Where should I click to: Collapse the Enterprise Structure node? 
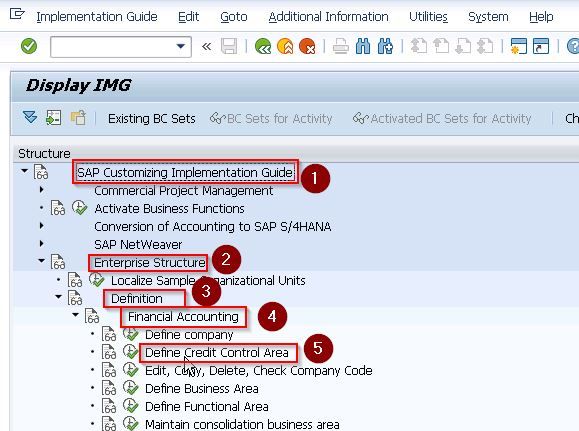pos(41,261)
